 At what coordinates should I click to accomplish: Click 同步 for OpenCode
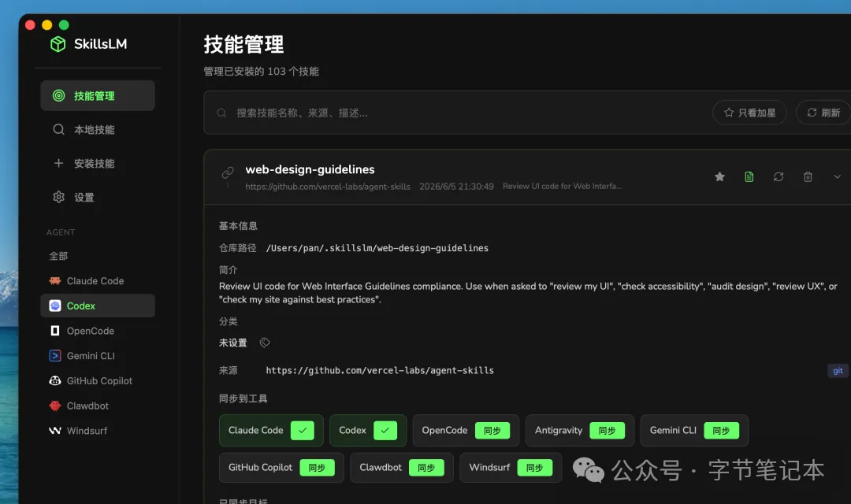pos(492,431)
